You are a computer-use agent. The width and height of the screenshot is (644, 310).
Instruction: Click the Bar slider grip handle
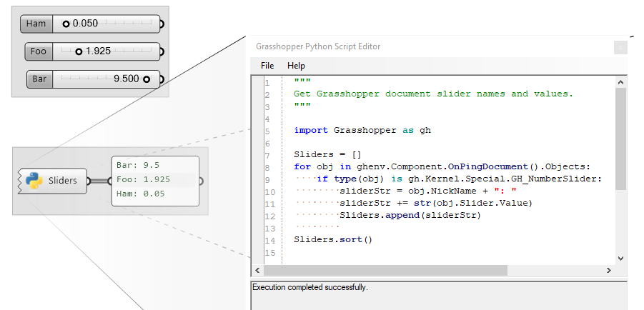point(147,79)
